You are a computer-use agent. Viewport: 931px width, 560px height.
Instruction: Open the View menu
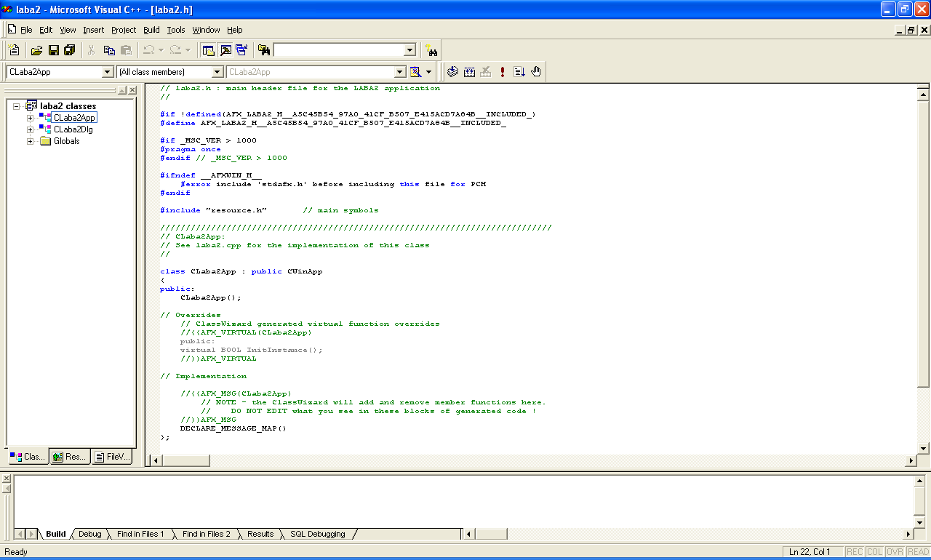click(68, 30)
